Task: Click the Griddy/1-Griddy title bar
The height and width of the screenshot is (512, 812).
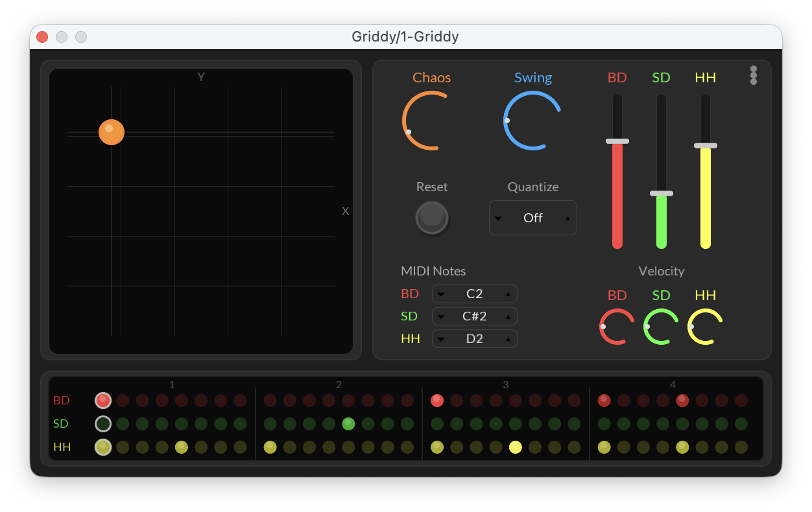Action: click(406, 37)
